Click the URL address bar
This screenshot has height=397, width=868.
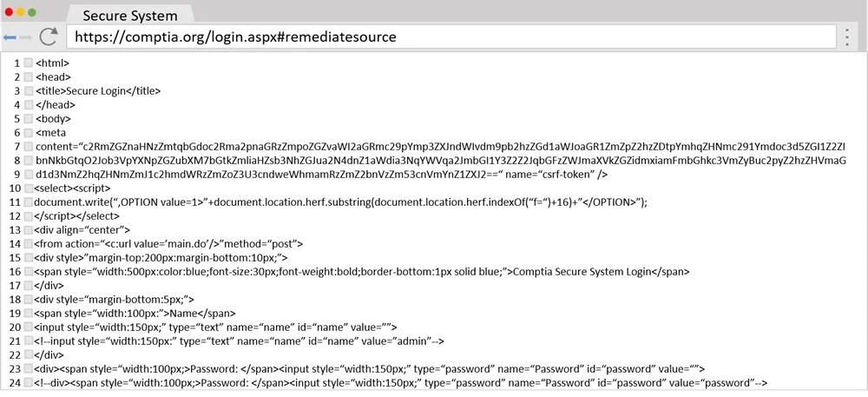pyautogui.click(x=451, y=37)
